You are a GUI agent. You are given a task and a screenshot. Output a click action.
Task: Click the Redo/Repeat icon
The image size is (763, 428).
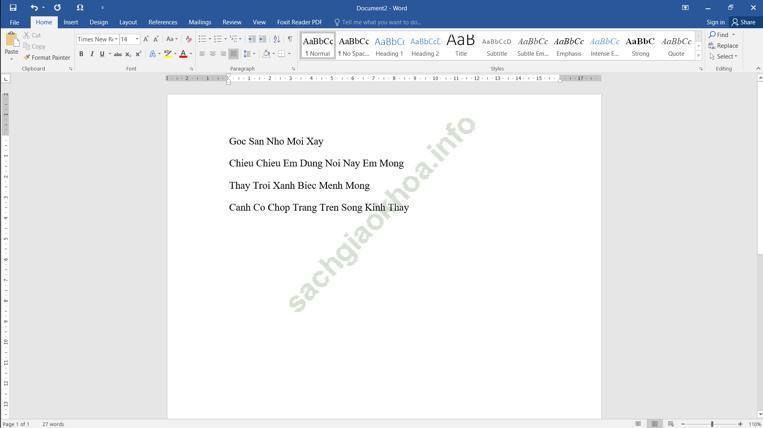[x=57, y=8]
